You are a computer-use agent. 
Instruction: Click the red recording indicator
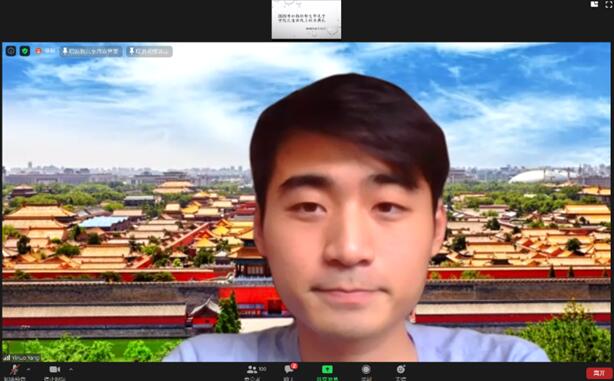click(45, 51)
